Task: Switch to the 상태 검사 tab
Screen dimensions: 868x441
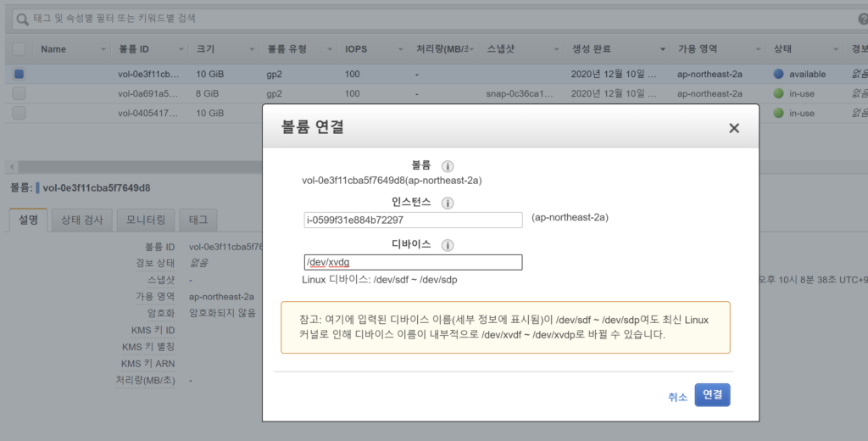Action: pos(82,220)
